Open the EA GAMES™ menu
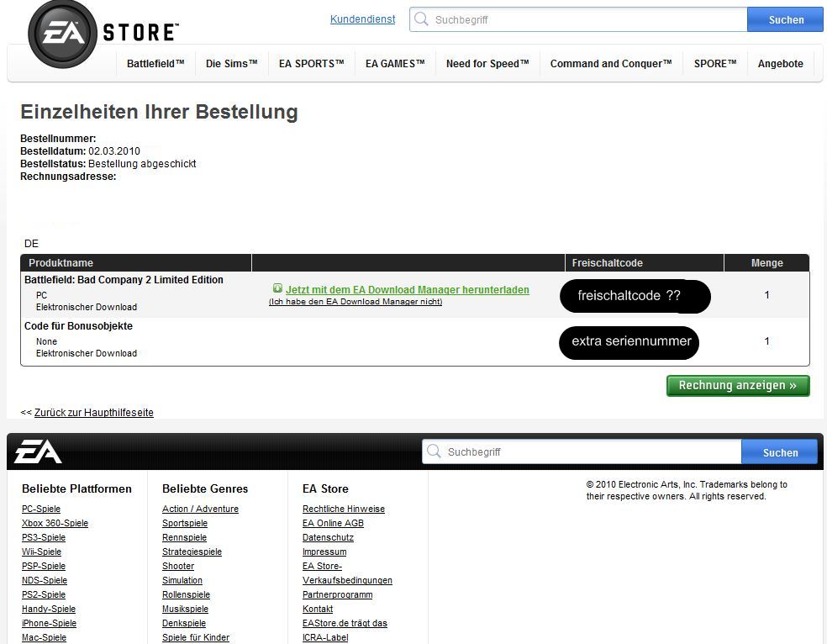The height and width of the screenshot is (644, 827). point(395,64)
